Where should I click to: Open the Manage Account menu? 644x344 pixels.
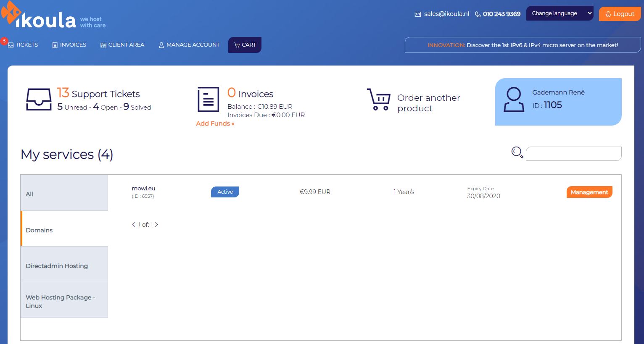point(189,45)
